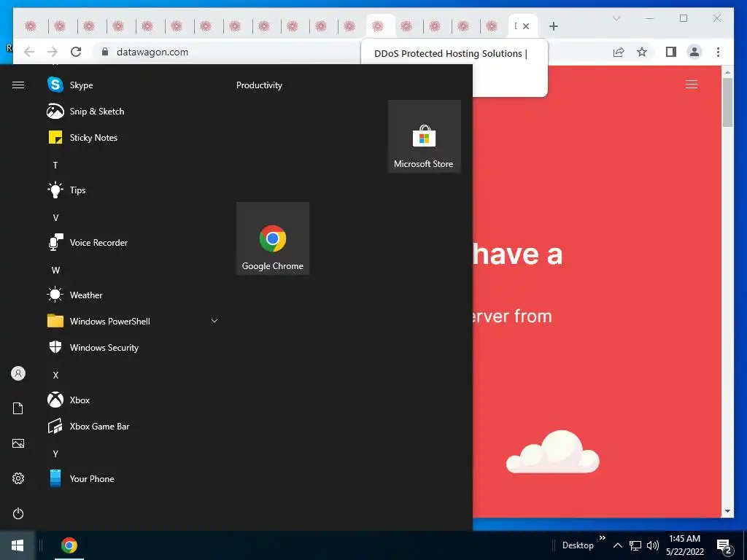Open user account options in Start
Screen dimensions: 747x560
(18, 373)
